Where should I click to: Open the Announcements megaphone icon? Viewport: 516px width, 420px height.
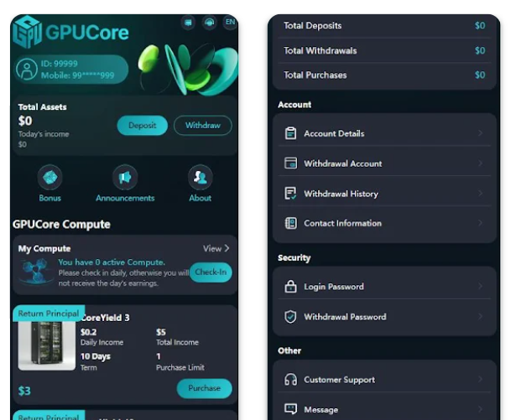click(x=125, y=177)
